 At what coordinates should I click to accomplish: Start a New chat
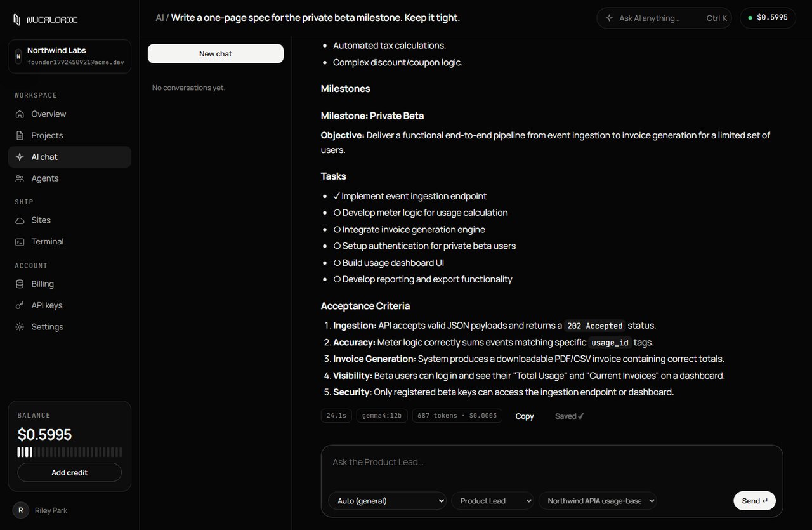pos(216,54)
